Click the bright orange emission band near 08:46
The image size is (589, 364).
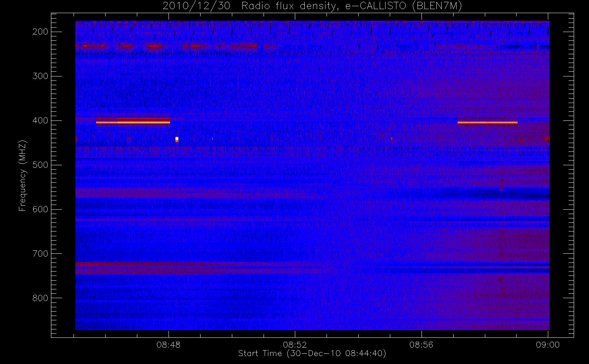pos(133,123)
